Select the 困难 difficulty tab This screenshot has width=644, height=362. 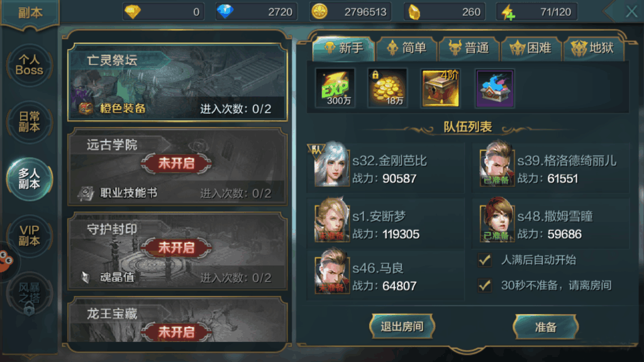click(531, 48)
